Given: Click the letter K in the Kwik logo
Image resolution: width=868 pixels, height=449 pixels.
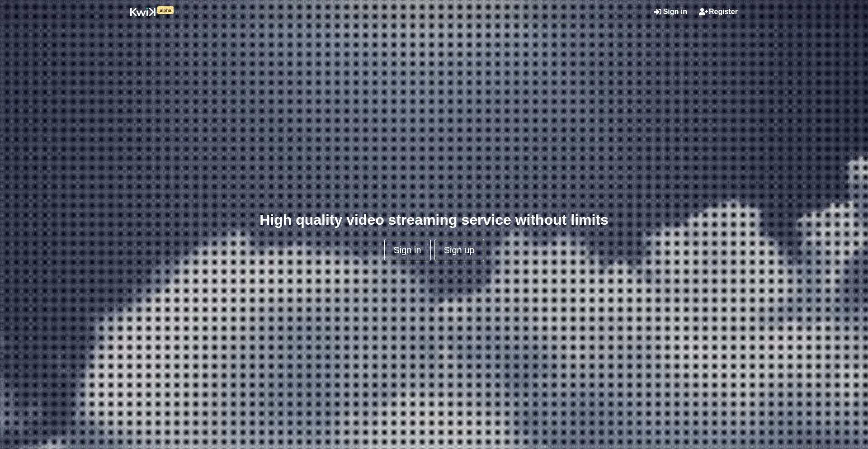Looking at the screenshot, I should pyautogui.click(x=133, y=12).
